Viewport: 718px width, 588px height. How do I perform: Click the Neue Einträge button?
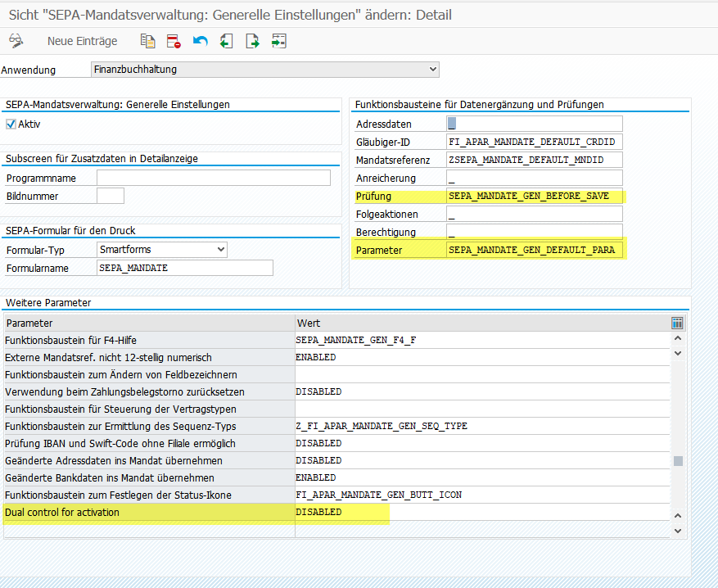point(82,41)
